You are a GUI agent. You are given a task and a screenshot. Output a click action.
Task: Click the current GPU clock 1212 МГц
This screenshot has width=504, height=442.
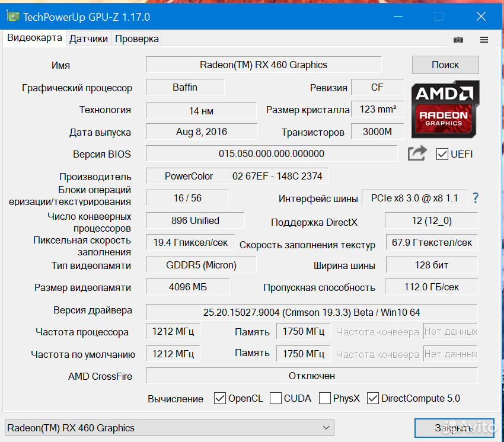(173, 331)
